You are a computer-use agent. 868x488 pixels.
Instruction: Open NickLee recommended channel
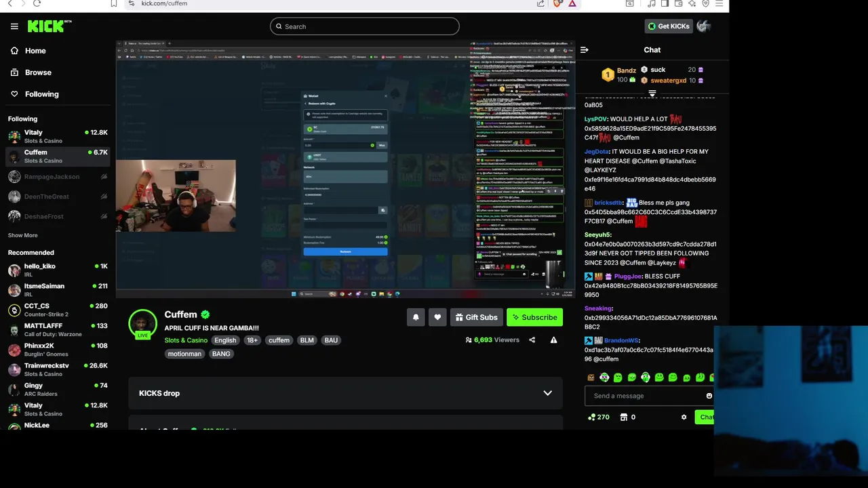click(58, 425)
